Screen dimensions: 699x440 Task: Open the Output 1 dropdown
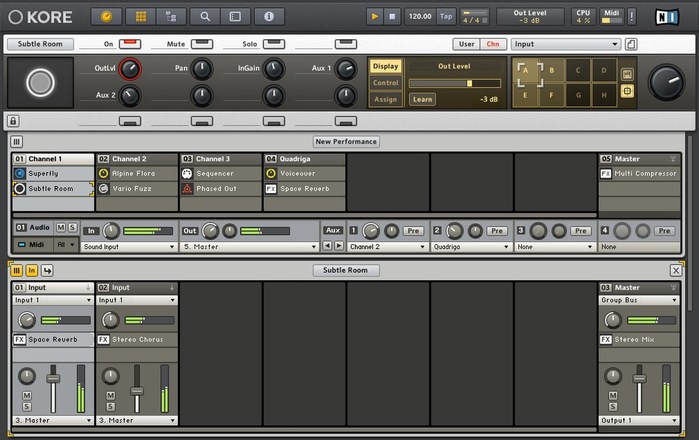click(639, 420)
